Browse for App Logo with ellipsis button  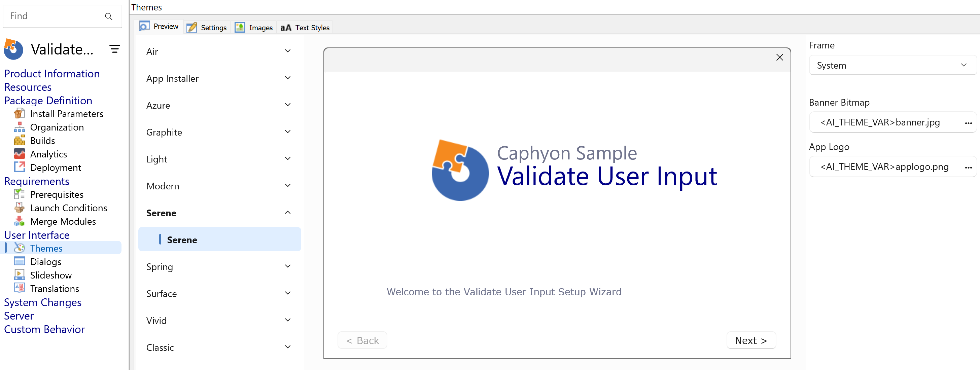point(968,168)
